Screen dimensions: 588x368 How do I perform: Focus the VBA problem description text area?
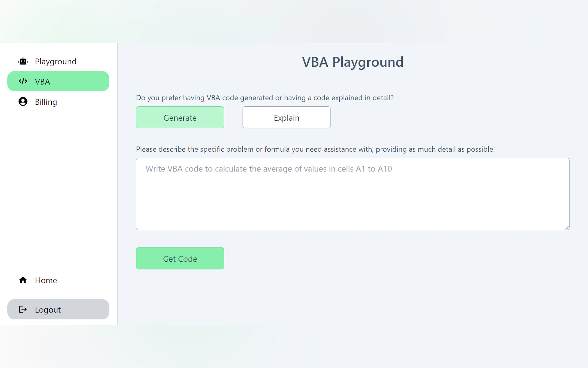pos(353,200)
